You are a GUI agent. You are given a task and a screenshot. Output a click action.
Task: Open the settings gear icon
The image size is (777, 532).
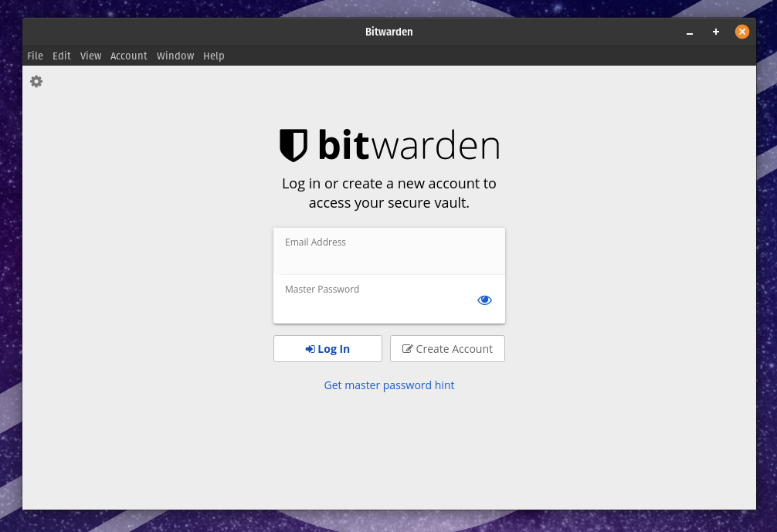(x=36, y=81)
